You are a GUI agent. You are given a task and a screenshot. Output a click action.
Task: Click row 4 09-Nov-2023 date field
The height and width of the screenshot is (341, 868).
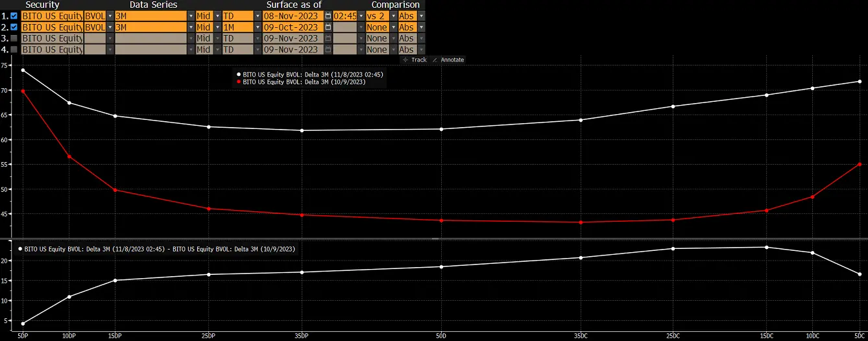pos(293,49)
